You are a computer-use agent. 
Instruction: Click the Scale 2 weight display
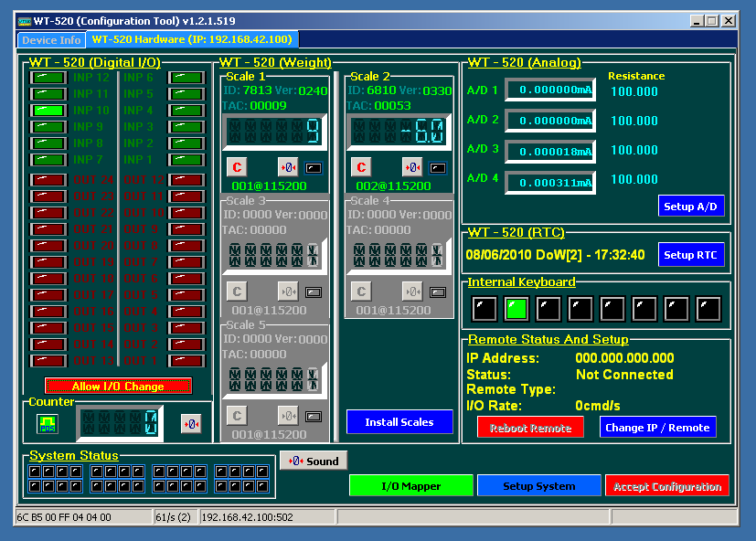[399, 132]
